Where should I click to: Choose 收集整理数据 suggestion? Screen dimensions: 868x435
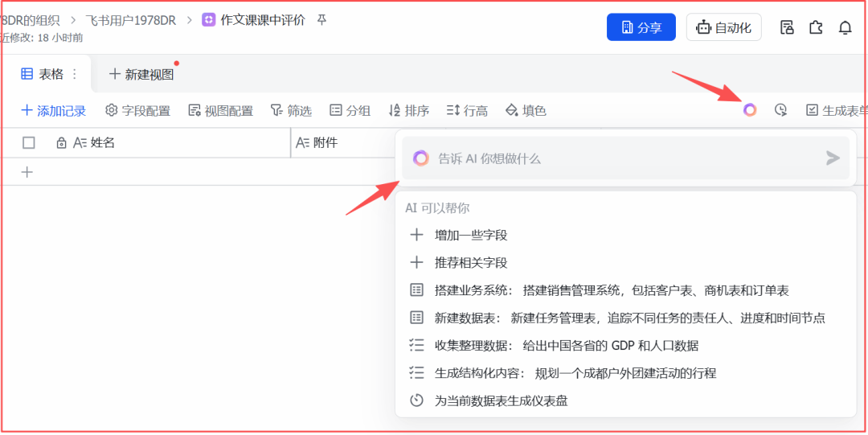pyautogui.click(x=625, y=346)
